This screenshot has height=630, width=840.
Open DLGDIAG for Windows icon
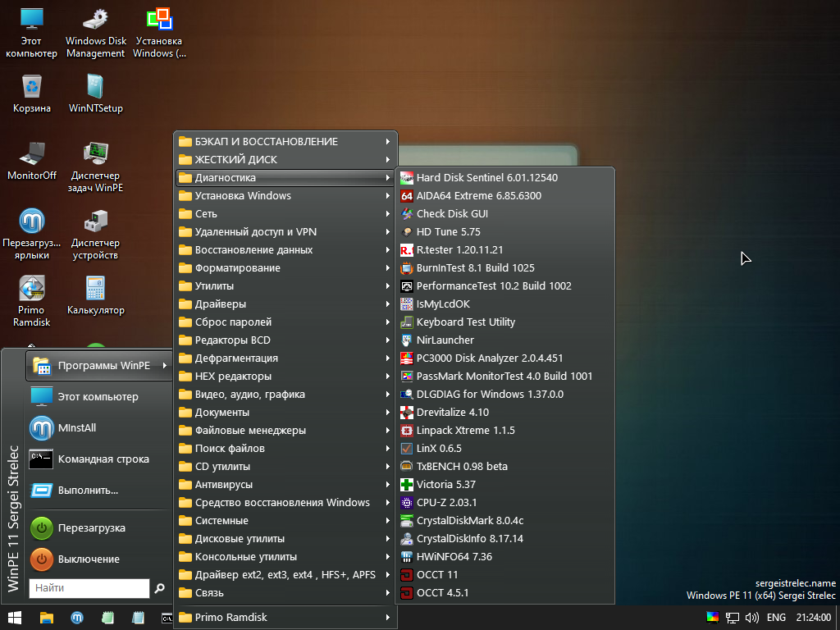coord(407,395)
